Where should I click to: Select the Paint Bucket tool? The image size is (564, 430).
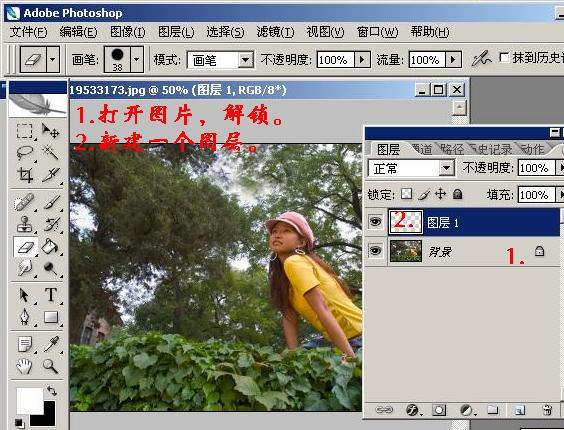click(50, 247)
